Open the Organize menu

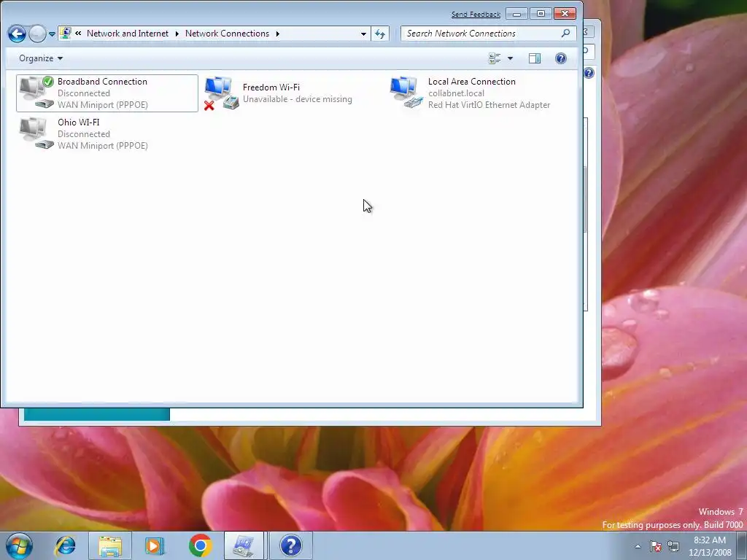pos(41,58)
